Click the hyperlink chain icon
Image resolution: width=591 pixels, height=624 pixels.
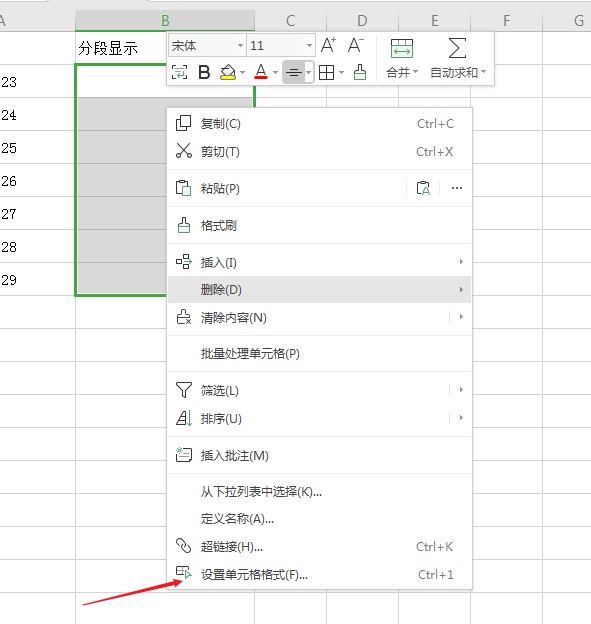183,546
